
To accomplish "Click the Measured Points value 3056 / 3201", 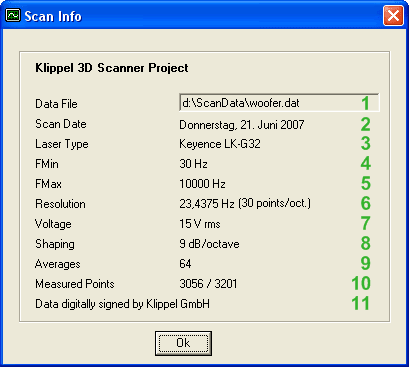I will coord(208,284).
